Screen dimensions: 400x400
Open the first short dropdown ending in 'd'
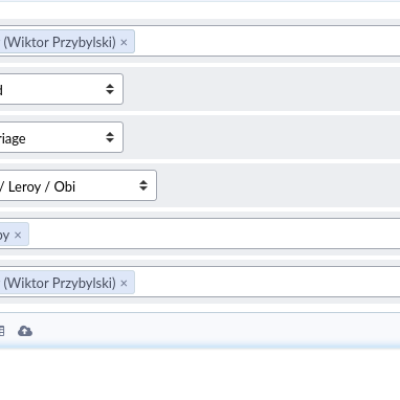[61, 89]
